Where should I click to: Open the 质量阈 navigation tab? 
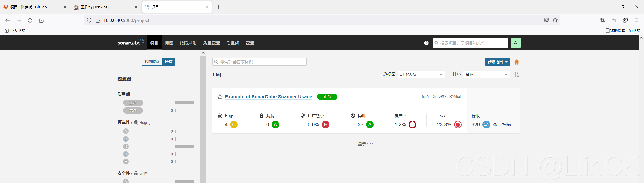(233, 43)
